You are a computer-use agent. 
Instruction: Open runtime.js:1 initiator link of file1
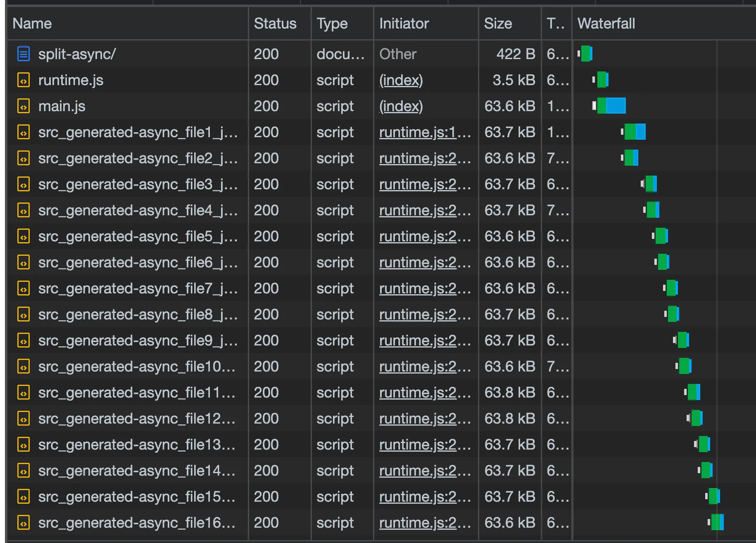[x=425, y=132]
